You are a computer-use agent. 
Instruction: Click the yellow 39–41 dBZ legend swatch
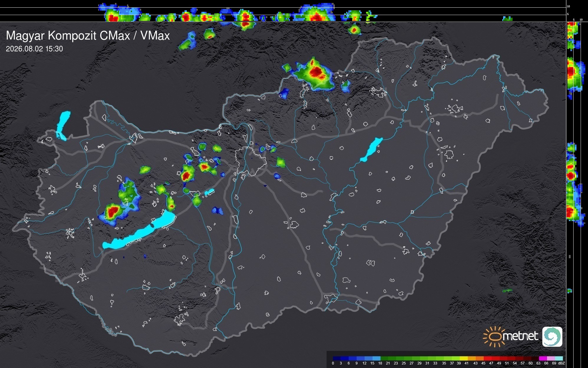pos(464,358)
